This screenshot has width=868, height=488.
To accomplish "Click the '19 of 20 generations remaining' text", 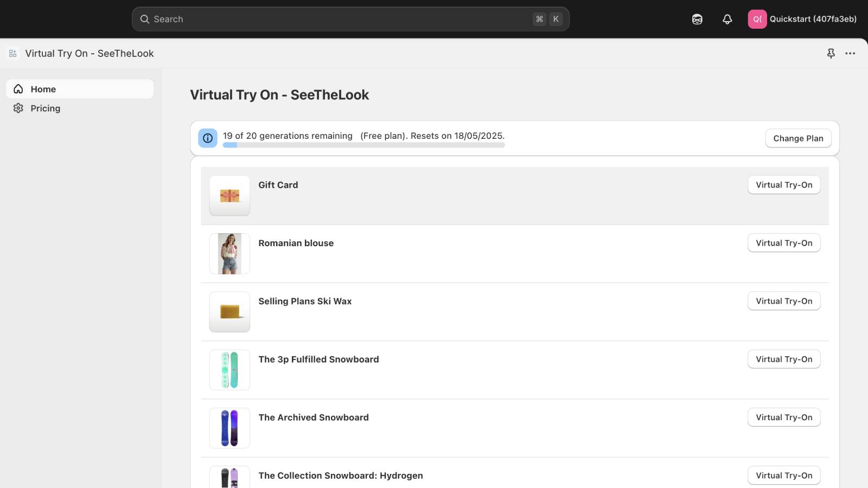I will click(x=288, y=136).
